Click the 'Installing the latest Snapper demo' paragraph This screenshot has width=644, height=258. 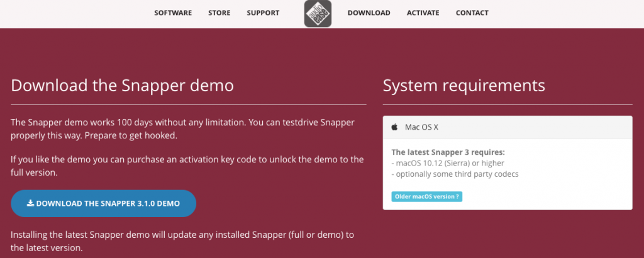[x=182, y=242]
